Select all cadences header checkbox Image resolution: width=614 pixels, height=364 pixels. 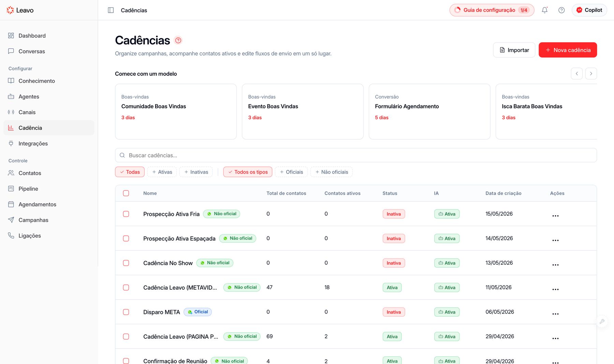click(x=126, y=193)
